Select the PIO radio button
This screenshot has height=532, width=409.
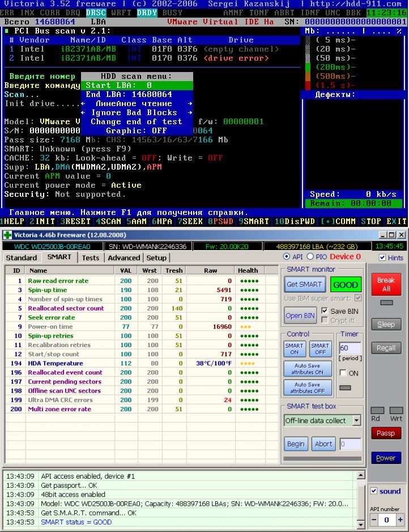point(310,256)
